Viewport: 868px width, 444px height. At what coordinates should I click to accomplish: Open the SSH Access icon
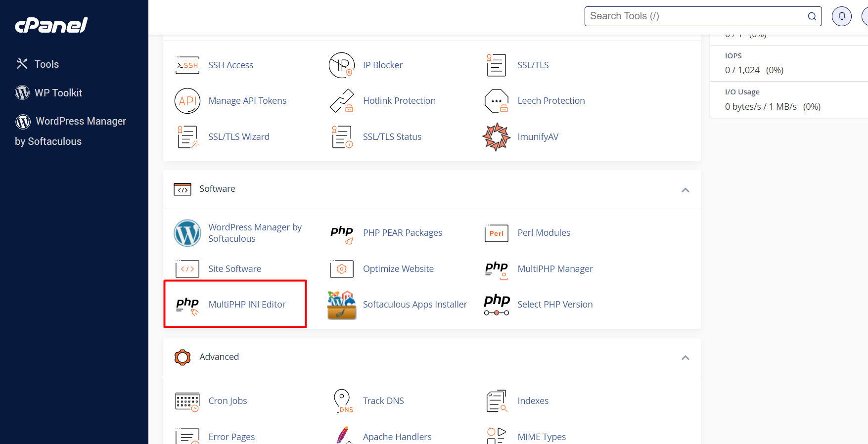[x=187, y=65]
